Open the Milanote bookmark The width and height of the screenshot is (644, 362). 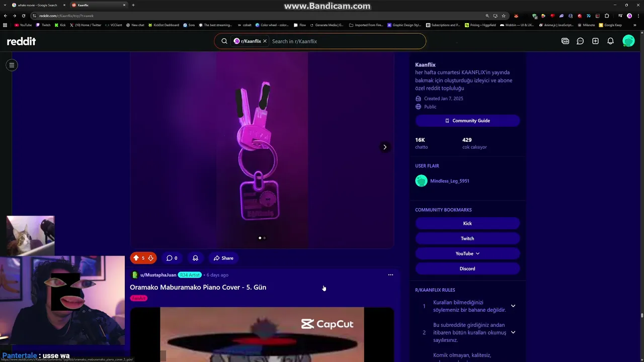point(586,25)
